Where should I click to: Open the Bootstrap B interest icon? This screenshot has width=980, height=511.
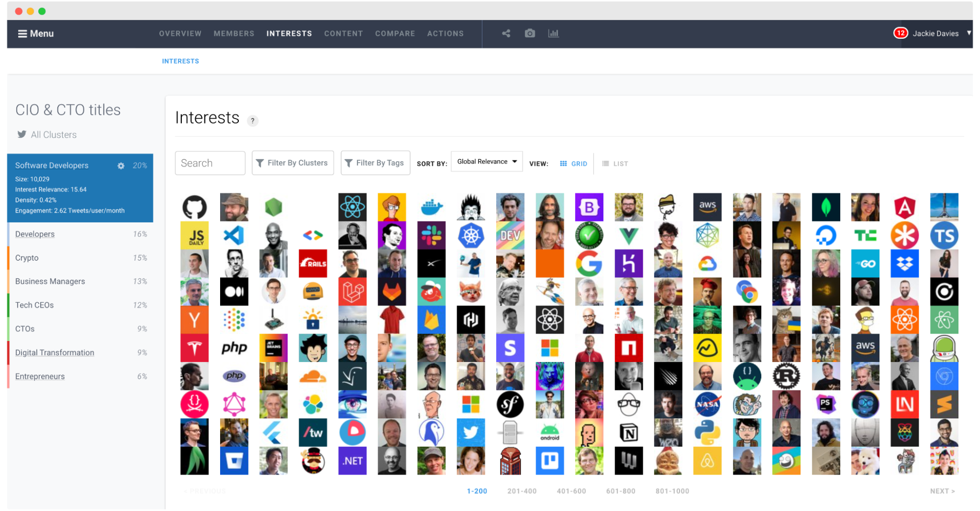(x=589, y=207)
